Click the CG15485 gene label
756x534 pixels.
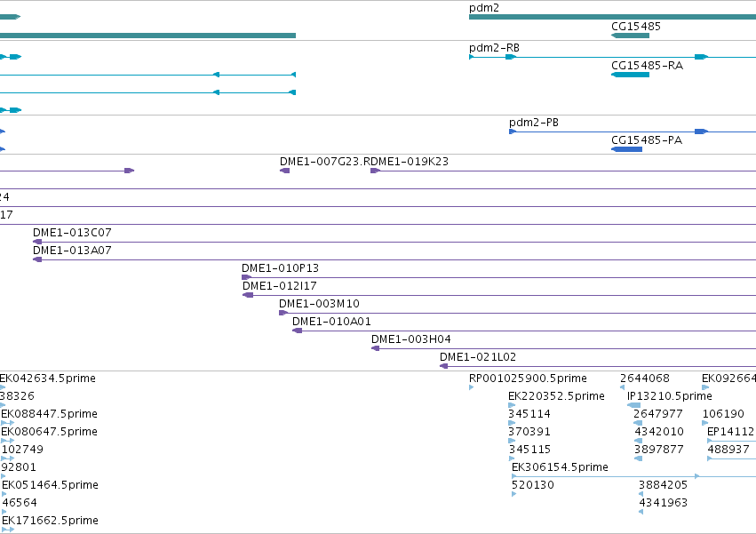(x=636, y=27)
